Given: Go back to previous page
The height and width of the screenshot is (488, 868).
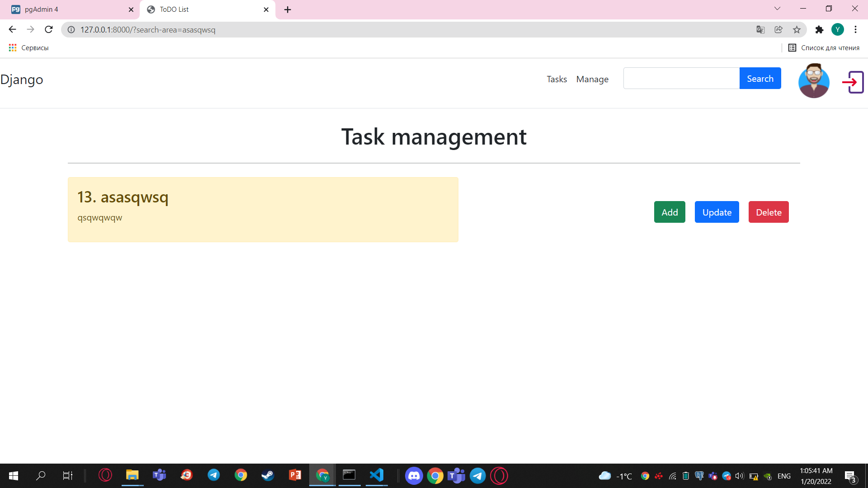Looking at the screenshot, I should coord(12,30).
